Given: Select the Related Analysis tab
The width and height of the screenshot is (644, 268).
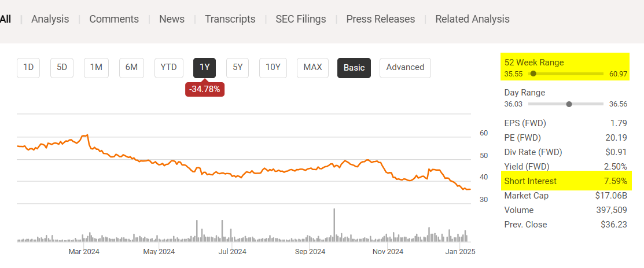Looking at the screenshot, I should (472, 19).
